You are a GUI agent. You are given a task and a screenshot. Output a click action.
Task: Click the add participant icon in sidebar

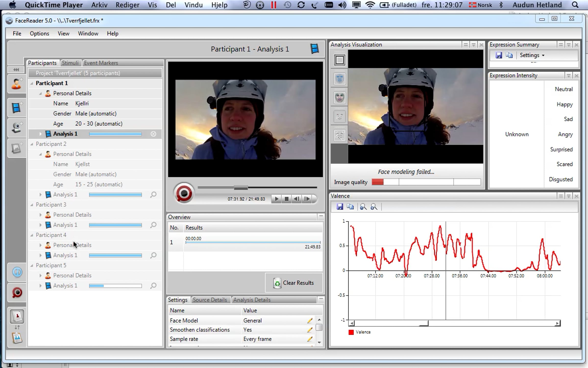point(17,84)
